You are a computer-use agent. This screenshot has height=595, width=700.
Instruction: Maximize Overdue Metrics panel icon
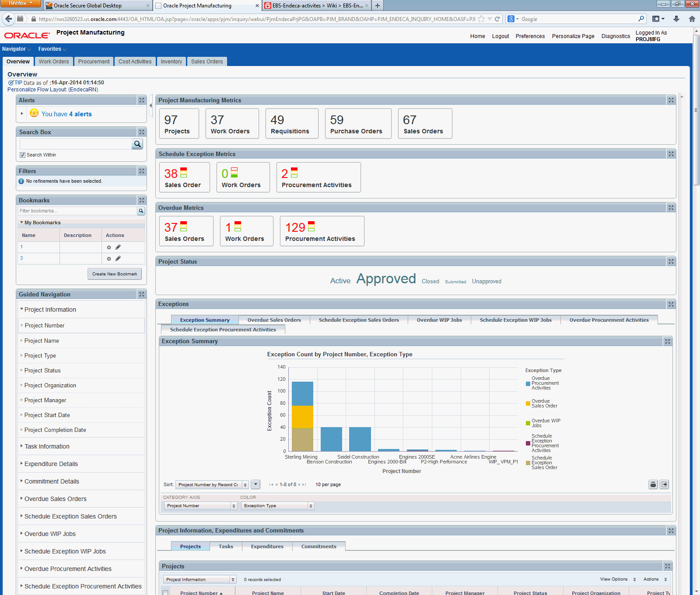(671, 208)
